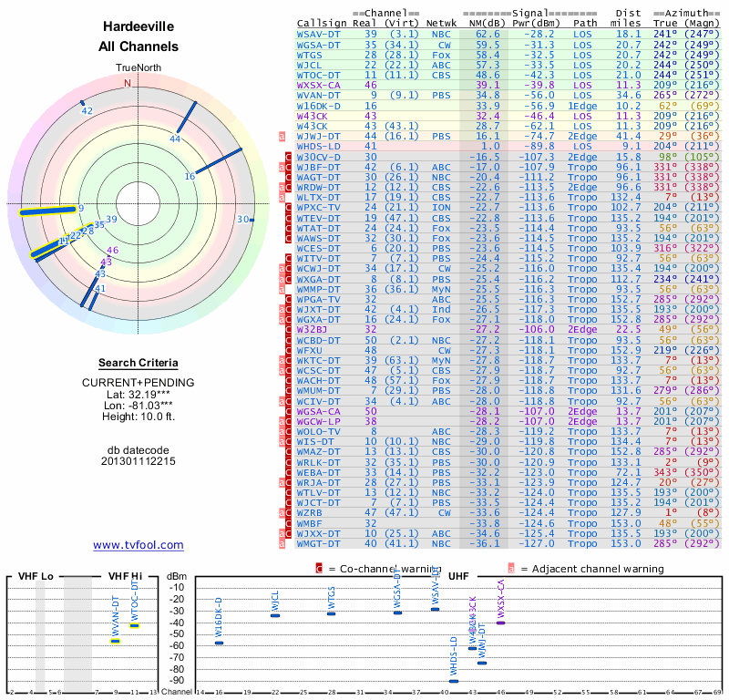Screen dimensions: 729x700
Task: Click the WSAV-DT marker in UHF chart
Action: pos(436,609)
